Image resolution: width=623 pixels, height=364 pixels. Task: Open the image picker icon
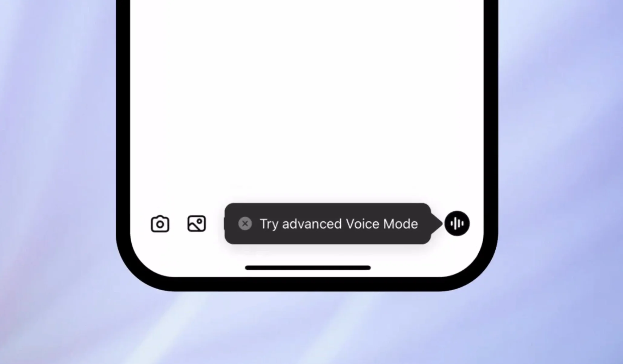coord(196,223)
